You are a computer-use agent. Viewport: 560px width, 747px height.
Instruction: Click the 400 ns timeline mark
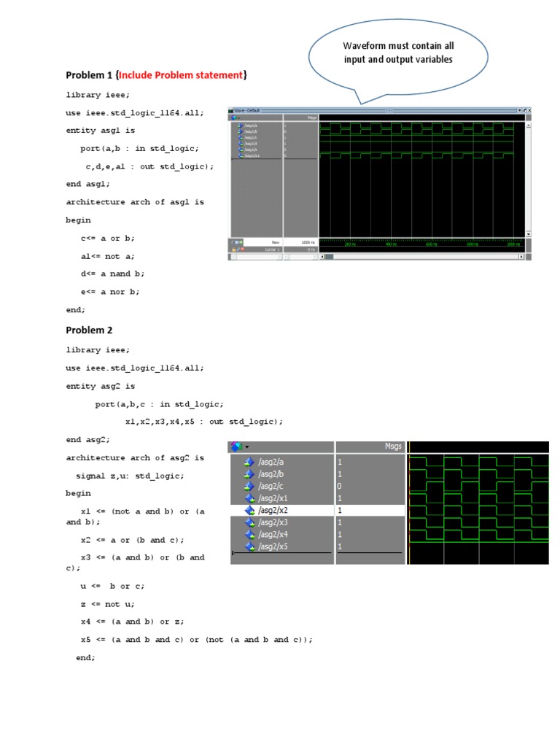click(391, 244)
